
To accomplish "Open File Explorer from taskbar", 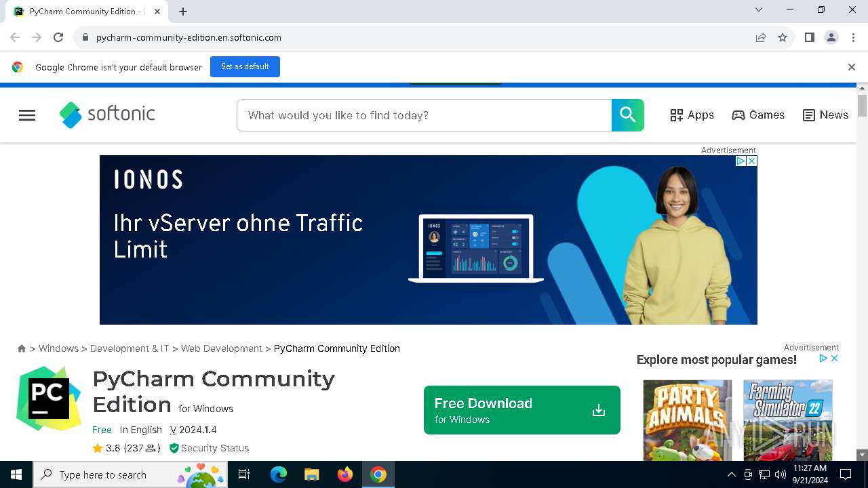I will (311, 474).
